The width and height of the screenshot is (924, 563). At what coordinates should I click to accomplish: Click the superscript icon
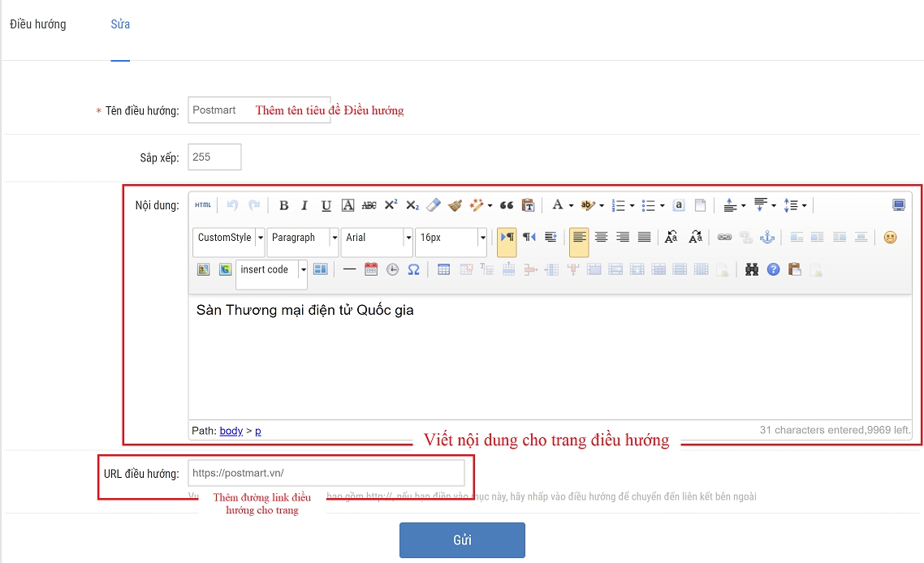click(391, 205)
